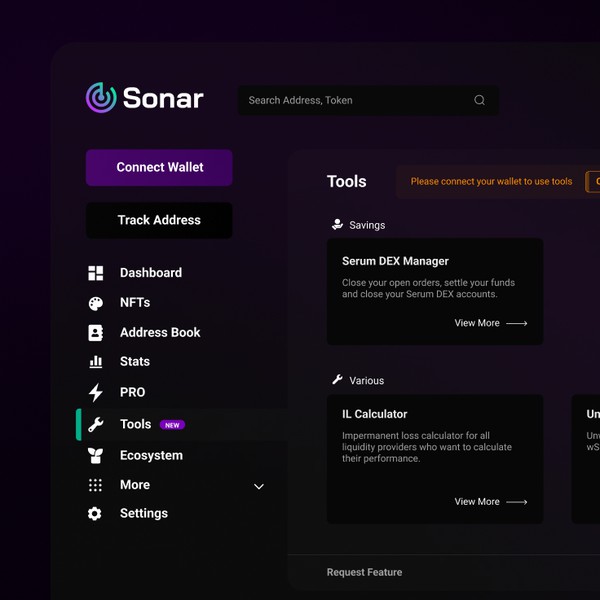Image resolution: width=600 pixels, height=600 pixels.
Task: Click View More on IL Calculator
Action: tap(477, 502)
